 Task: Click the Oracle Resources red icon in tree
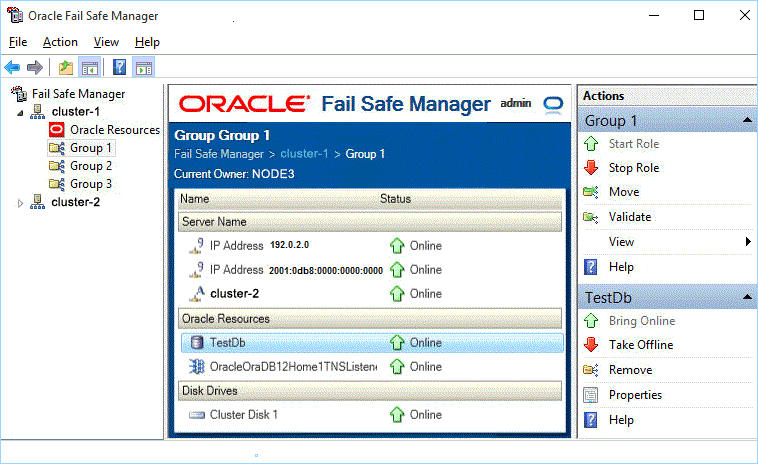pos(57,130)
